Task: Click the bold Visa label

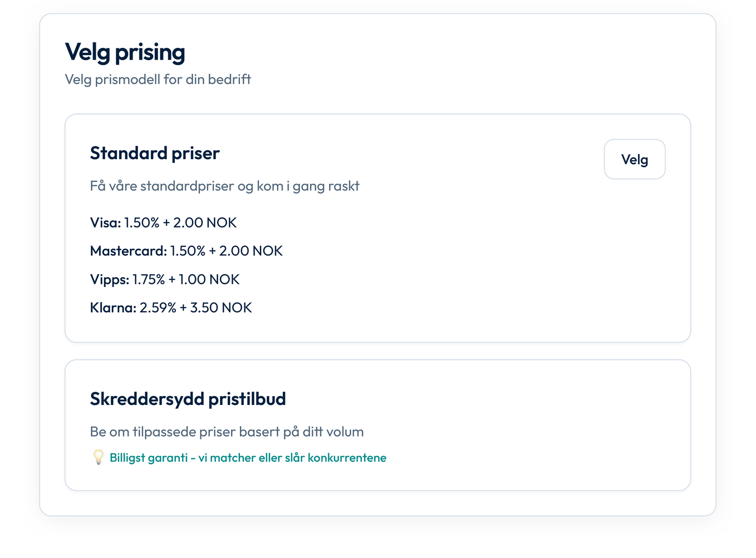Action: click(x=105, y=223)
